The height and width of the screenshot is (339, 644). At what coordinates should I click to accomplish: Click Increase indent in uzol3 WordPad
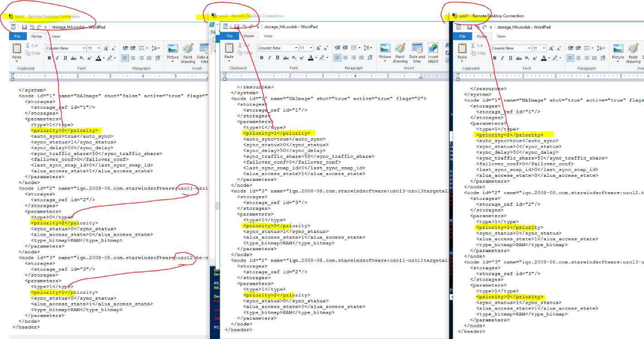134,48
